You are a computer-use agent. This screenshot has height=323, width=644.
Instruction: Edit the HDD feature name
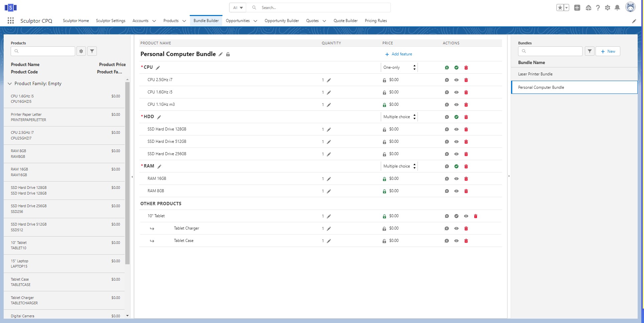pyautogui.click(x=159, y=117)
